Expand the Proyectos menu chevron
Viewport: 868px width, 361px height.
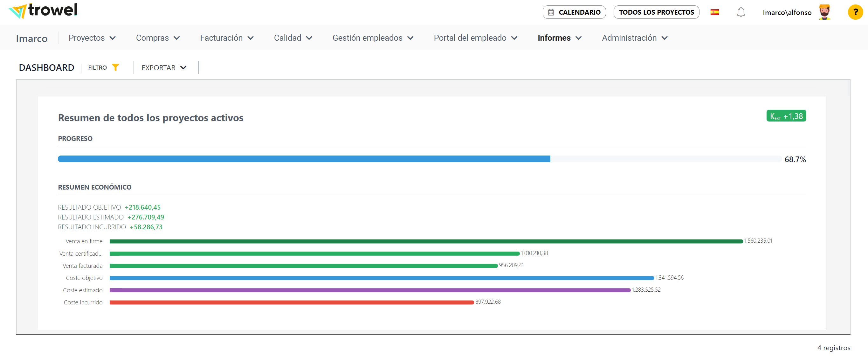113,38
